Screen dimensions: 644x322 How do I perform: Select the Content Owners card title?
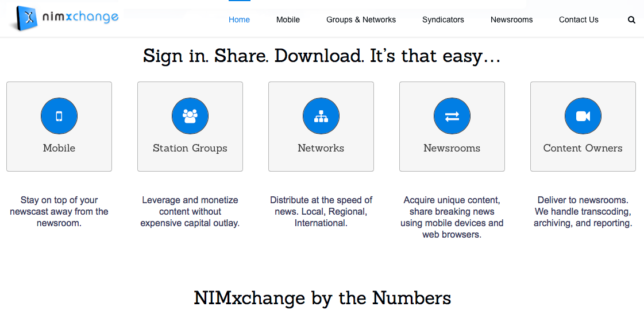(583, 148)
